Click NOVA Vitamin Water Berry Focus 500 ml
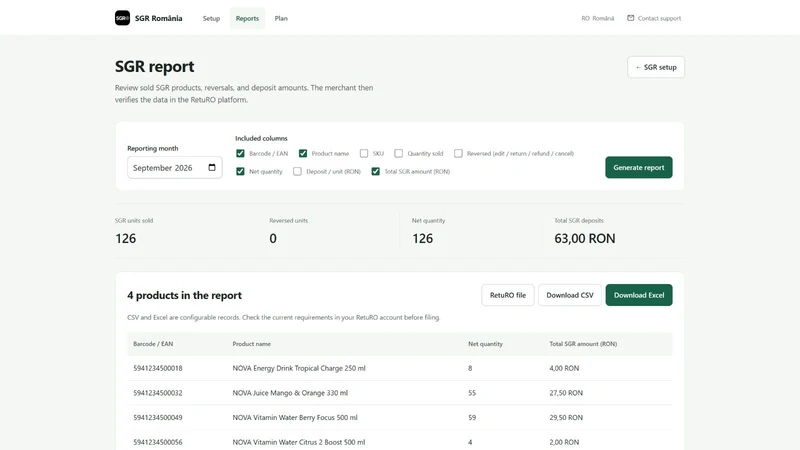800x450 pixels. [x=295, y=417]
